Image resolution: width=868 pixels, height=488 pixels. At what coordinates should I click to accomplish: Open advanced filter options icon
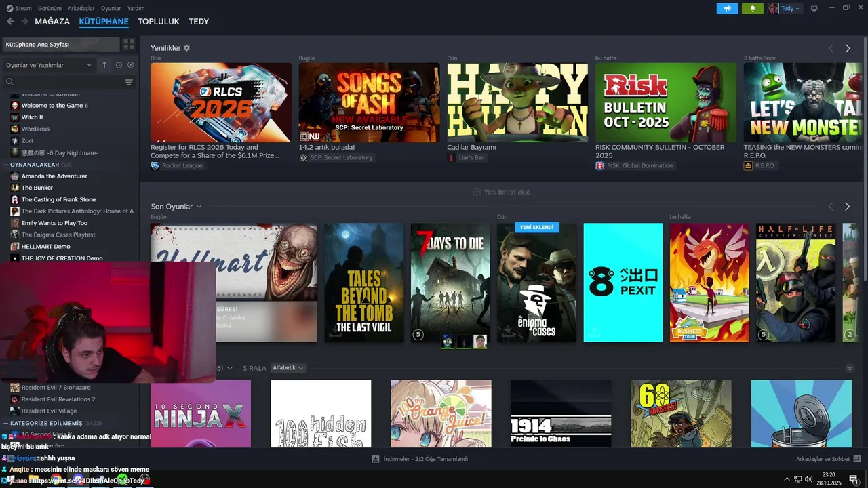(129, 82)
